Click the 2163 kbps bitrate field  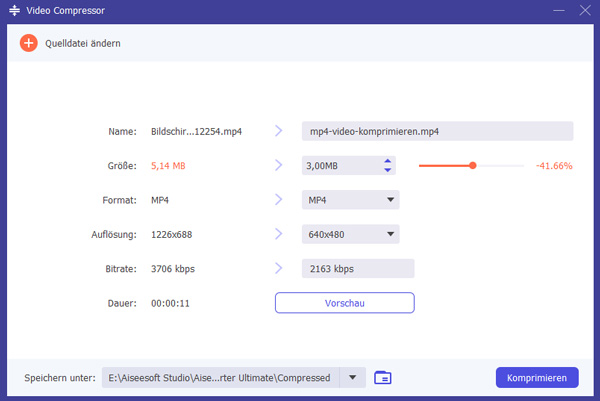point(357,269)
